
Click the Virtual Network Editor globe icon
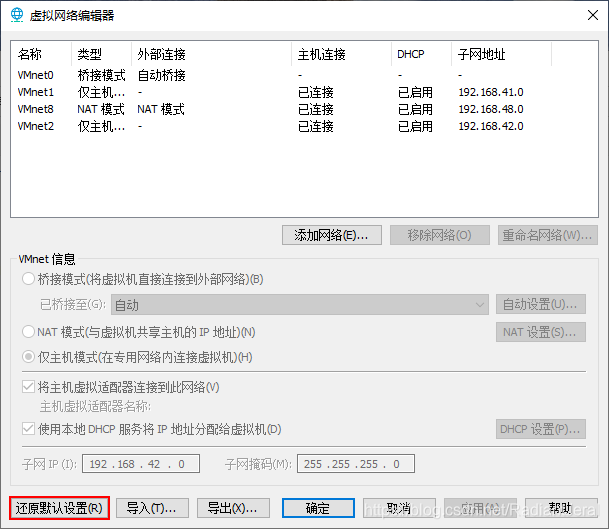[x=17, y=15]
